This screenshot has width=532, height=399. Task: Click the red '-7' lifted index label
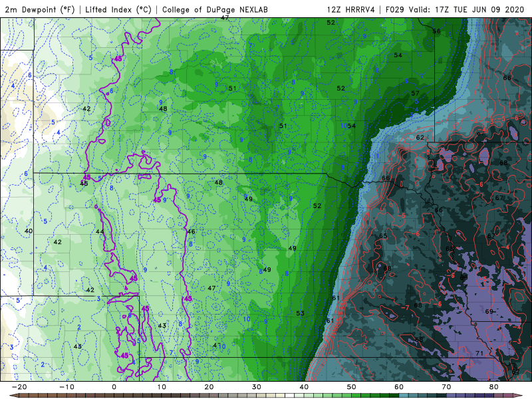[x=405, y=308]
